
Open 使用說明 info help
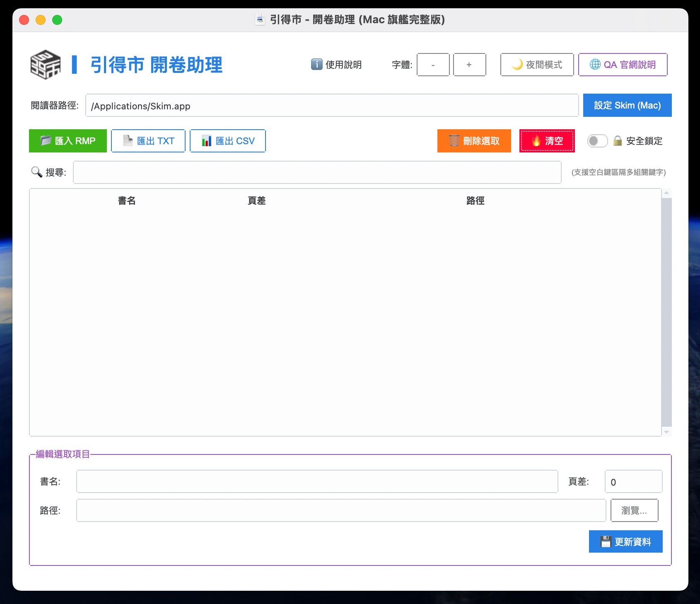pos(336,65)
